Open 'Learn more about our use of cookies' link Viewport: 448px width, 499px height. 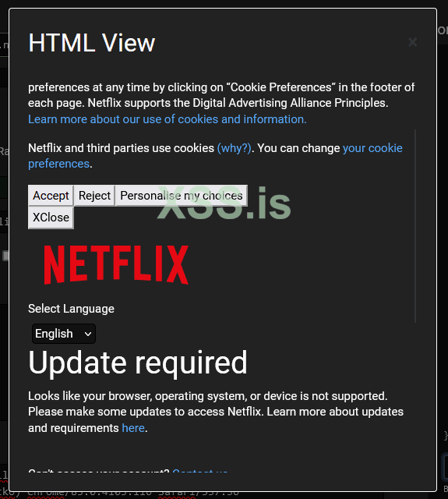click(x=168, y=119)
